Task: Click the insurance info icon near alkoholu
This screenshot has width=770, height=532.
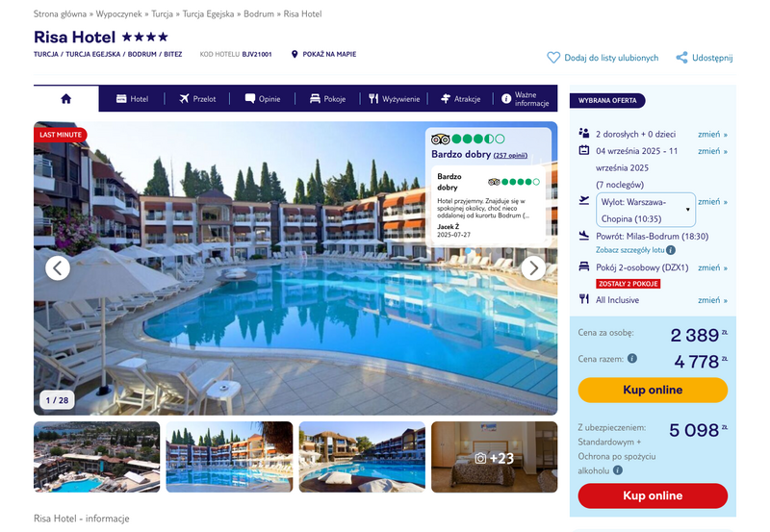Action: coord(618,470)
